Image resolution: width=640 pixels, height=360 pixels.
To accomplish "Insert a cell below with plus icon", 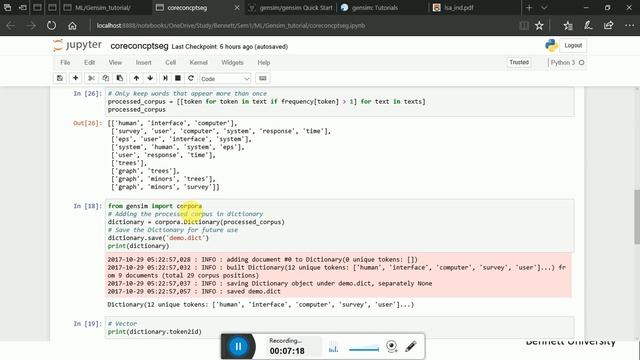I will pyautogui.click(x=76, y=78).
